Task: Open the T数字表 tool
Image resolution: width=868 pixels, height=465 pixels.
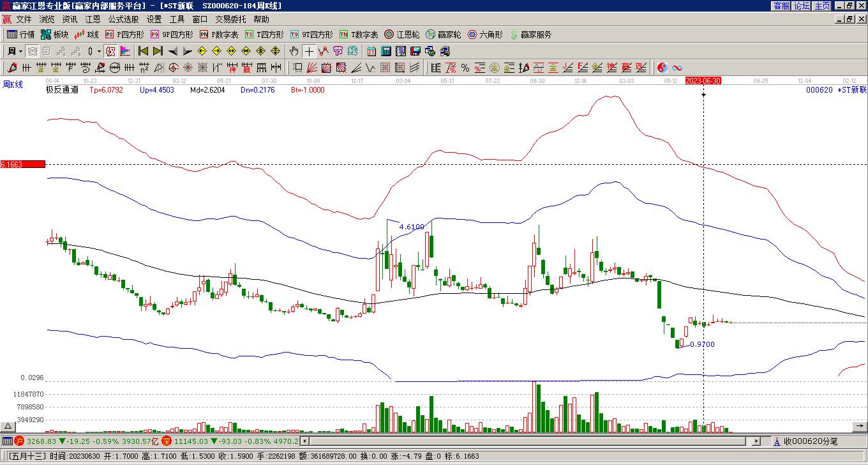Action: tap(359, 34)
